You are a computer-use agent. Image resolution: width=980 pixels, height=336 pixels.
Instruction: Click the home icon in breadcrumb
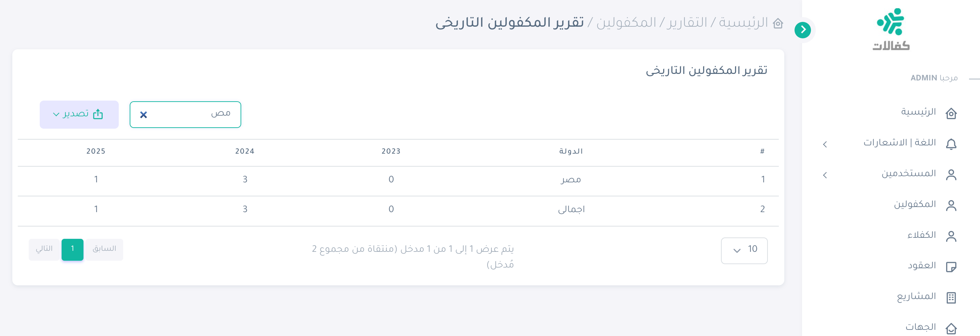tap(778, 24)
